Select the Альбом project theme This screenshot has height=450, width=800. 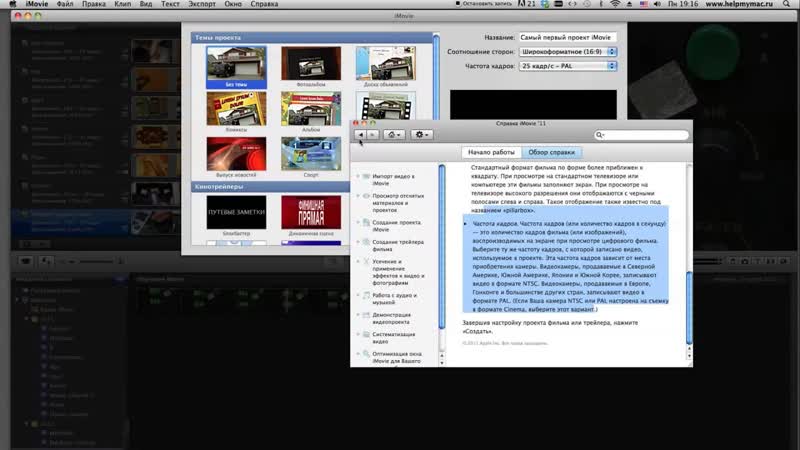click(311, 112)
